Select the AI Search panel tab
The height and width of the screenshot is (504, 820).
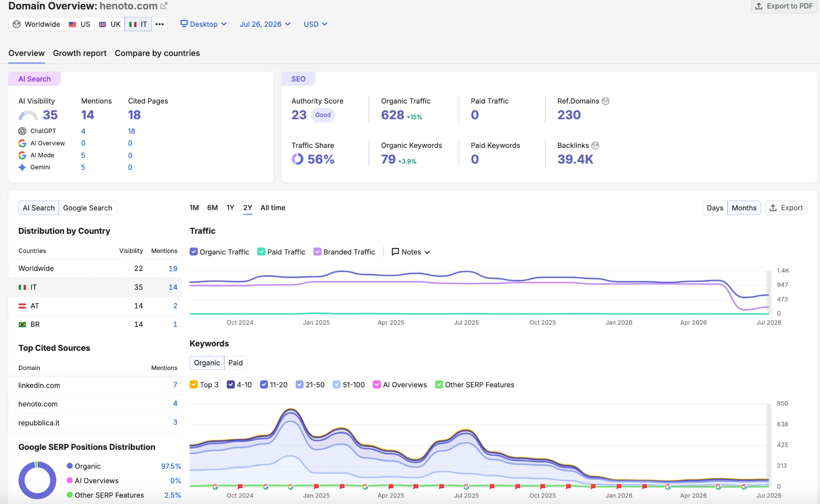click(39, 208)
